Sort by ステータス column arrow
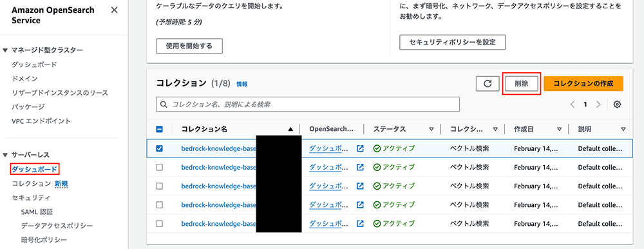The width and height of the screenshot is (644, 249). [x=431, y=129]
